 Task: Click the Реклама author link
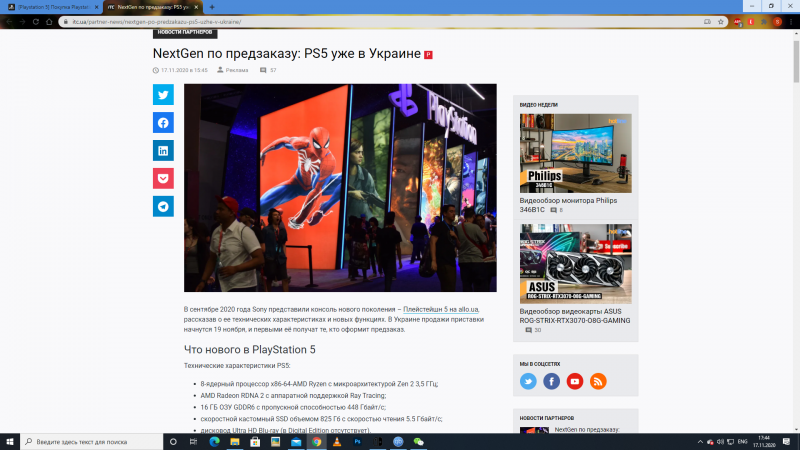coord(237,70)
